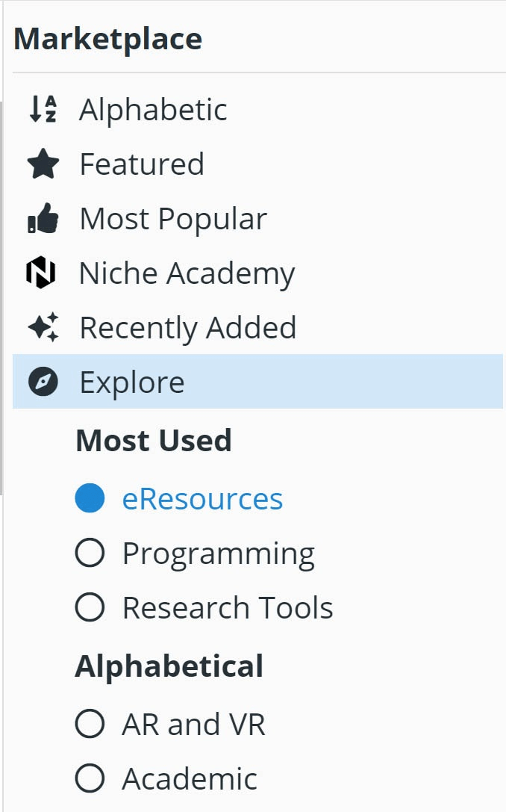Click the compass icon beside Explore

(x=43, y=382)
